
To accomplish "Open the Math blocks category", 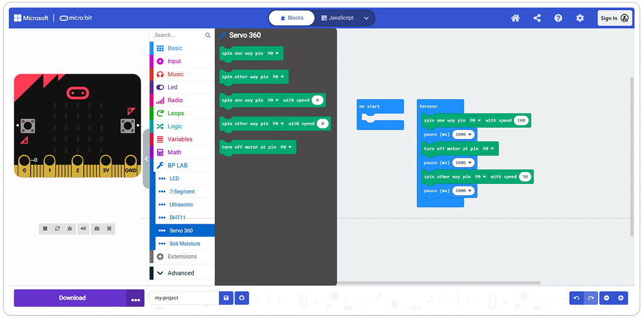I will point(182,152).
